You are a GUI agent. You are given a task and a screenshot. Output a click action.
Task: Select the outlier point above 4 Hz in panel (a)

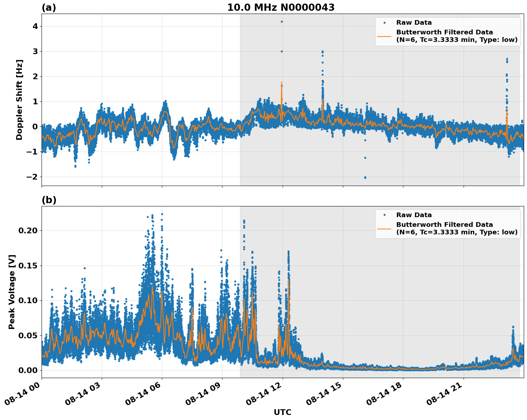pyautogui.click(x=282, y=22)
